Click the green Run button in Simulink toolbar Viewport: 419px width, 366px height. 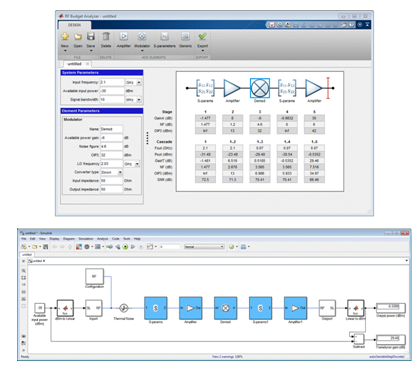point(125,247)
